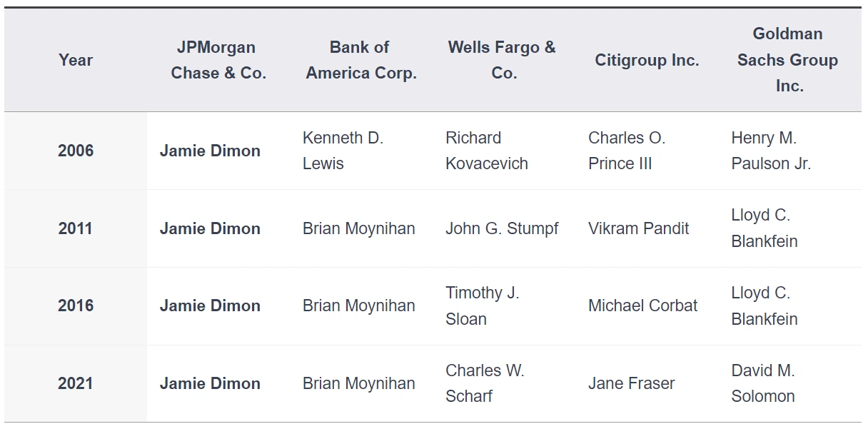Select the 2006 year cell
Viewport: 868px width, 429px height.
pos(76,151)
